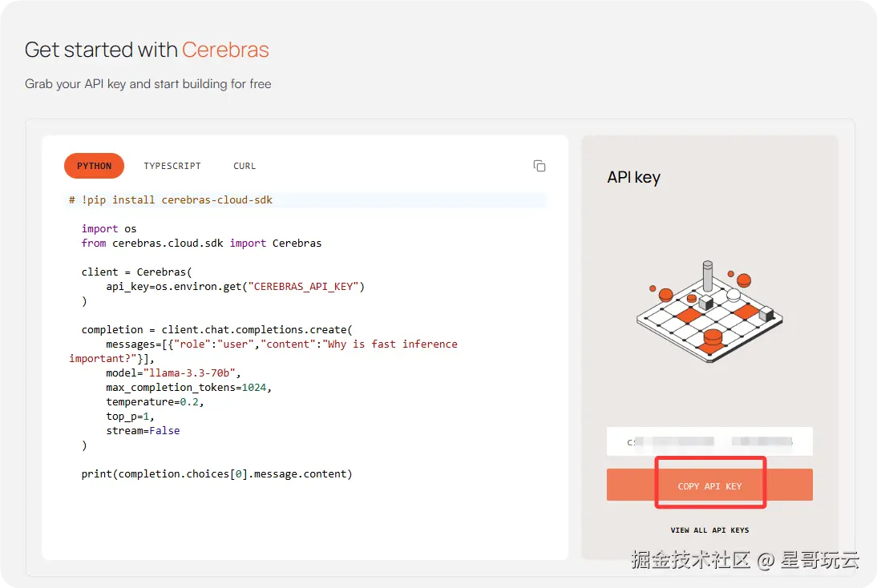Click the chessboard illustration in API key panel
The image size is (877, 588).
tap(709, 311)
